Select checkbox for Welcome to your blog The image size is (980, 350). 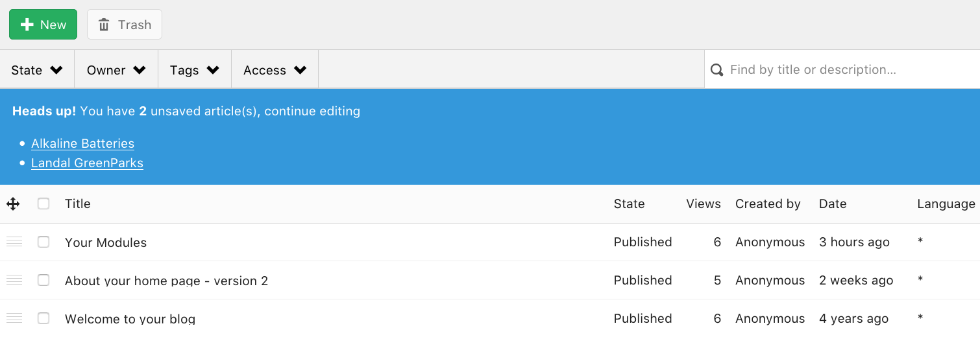[43, 318]
